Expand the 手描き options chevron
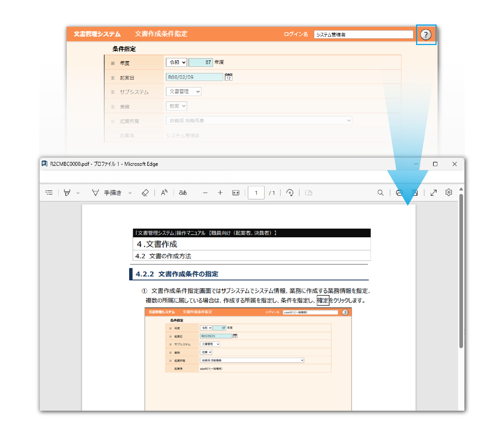 coord(130,193)
